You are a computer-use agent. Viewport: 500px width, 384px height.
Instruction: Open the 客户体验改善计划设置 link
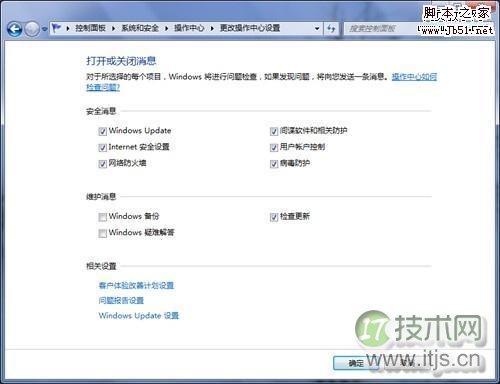(136, 285)
